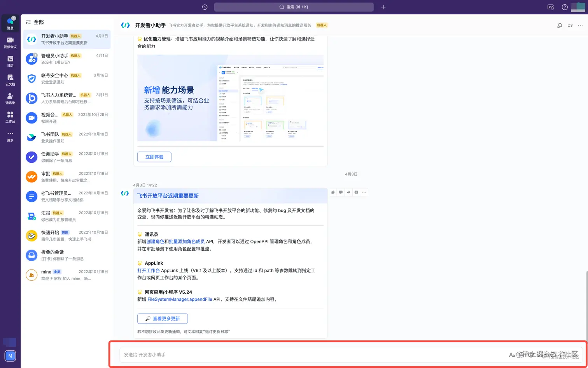The height and width of the screenshot is (368, 588).
Task: Follow the 批量添加角色成员 link
Action: click(x=187, y=241)
